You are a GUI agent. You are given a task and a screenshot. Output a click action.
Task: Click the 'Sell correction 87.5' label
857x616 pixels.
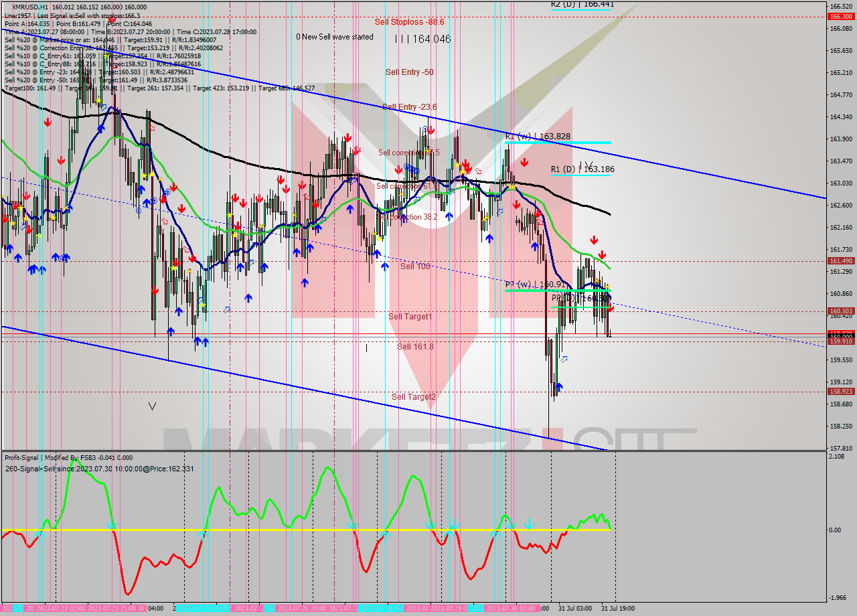click(408, 153)
